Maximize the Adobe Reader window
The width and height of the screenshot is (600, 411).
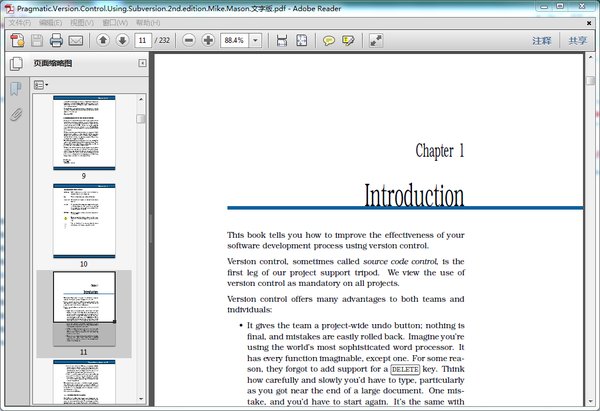point(560,7)
